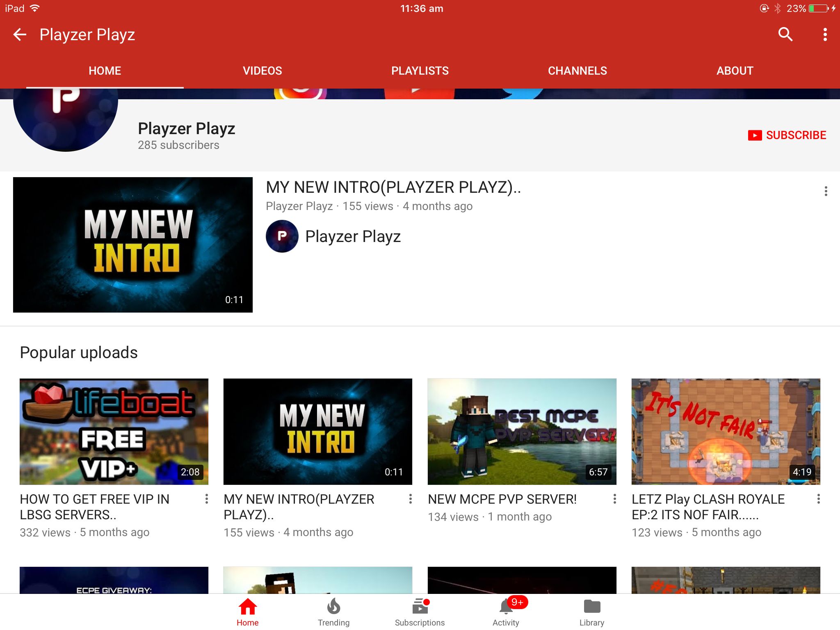Tap the back arrow icon
Viewport: 840px width, 630px height.
click(x=20, y=34)
